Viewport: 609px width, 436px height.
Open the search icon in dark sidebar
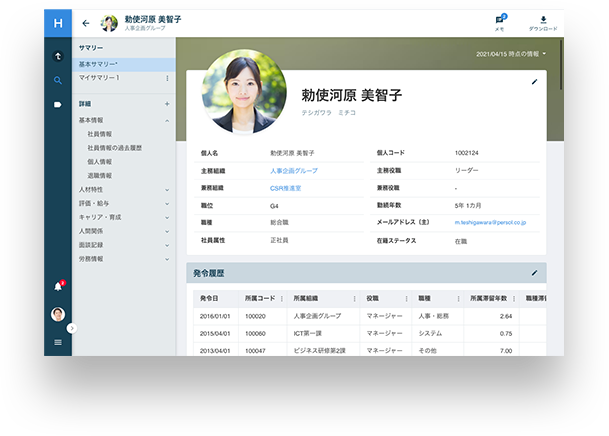point(58,80)
